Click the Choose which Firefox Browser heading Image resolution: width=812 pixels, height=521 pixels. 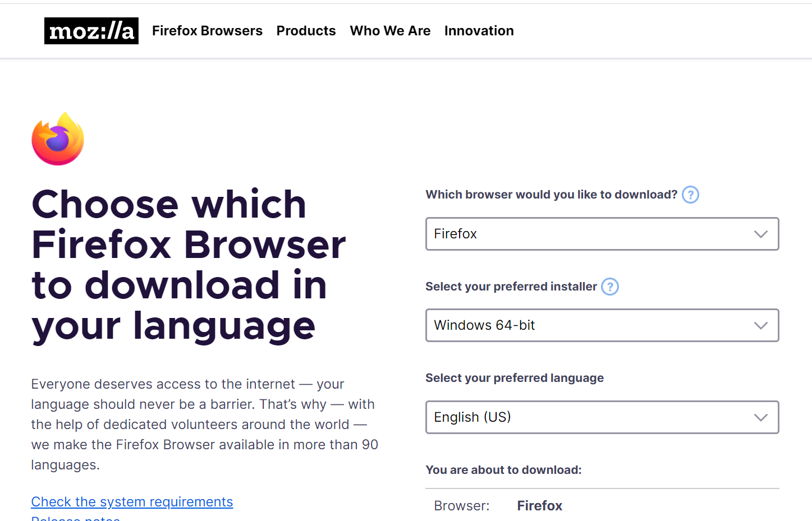coord(189,265)
